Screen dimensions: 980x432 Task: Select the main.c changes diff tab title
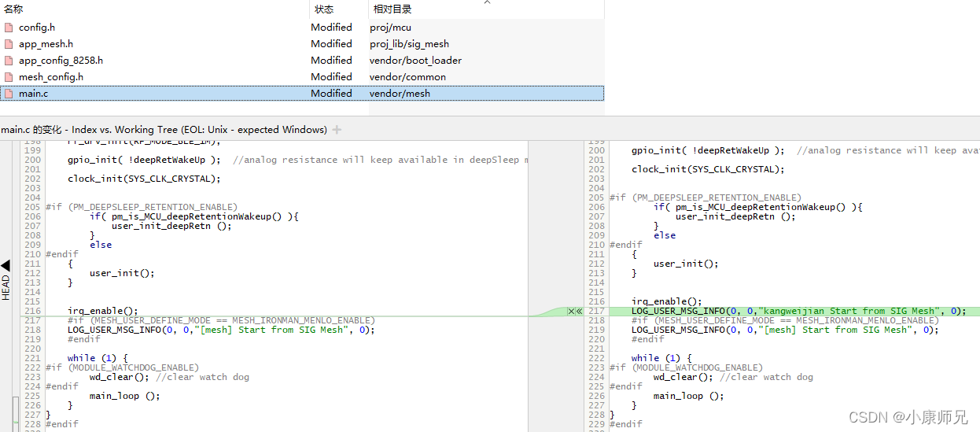[164, 130]
